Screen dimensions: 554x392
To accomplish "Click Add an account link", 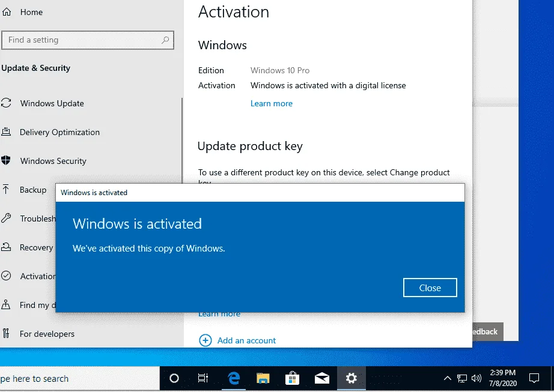I will click(x=246, y=340).
